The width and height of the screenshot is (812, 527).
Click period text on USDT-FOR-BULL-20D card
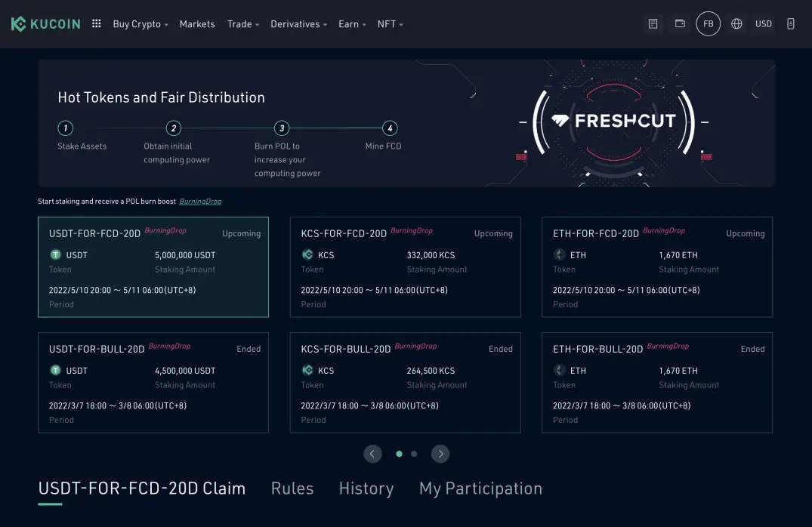pyautogui.click(x=118, y=406)
